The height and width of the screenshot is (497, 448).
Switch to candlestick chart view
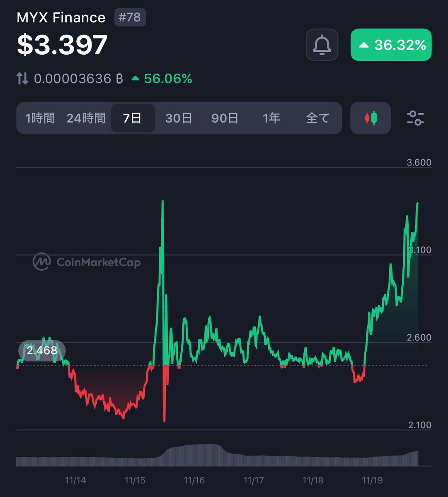coord(371,118)
